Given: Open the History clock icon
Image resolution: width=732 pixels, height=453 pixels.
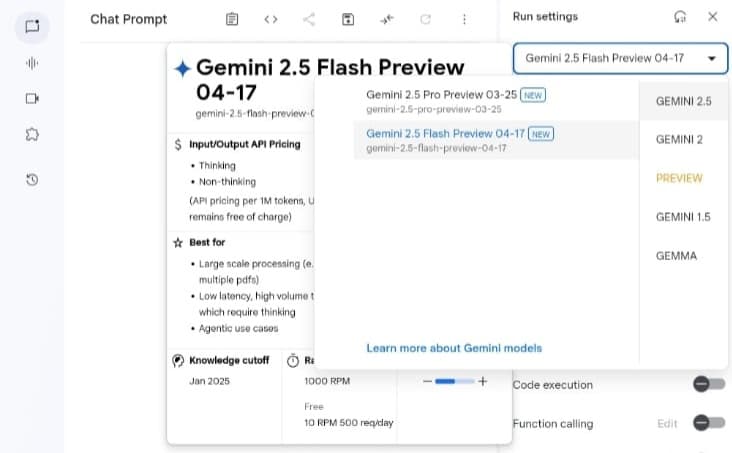Looking at the screenshot, I should click(31, 180).
